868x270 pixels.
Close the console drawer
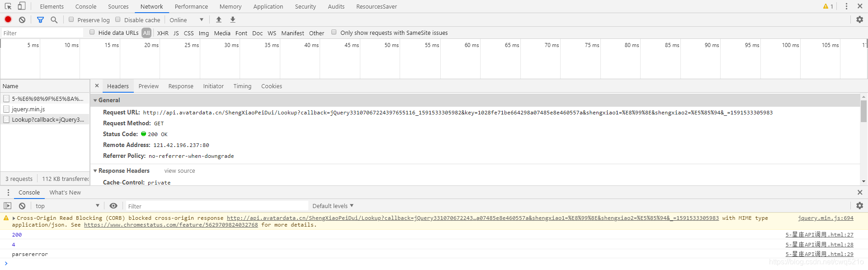[859, 192]
